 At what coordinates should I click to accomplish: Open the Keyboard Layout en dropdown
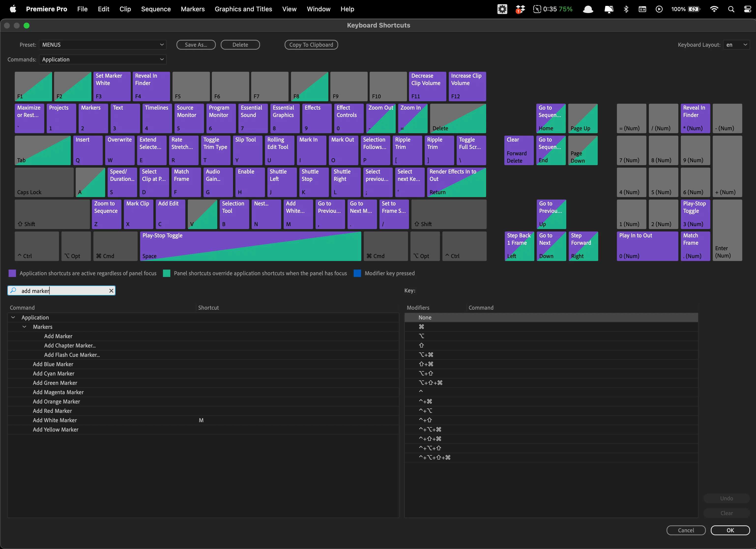(737, 45)
